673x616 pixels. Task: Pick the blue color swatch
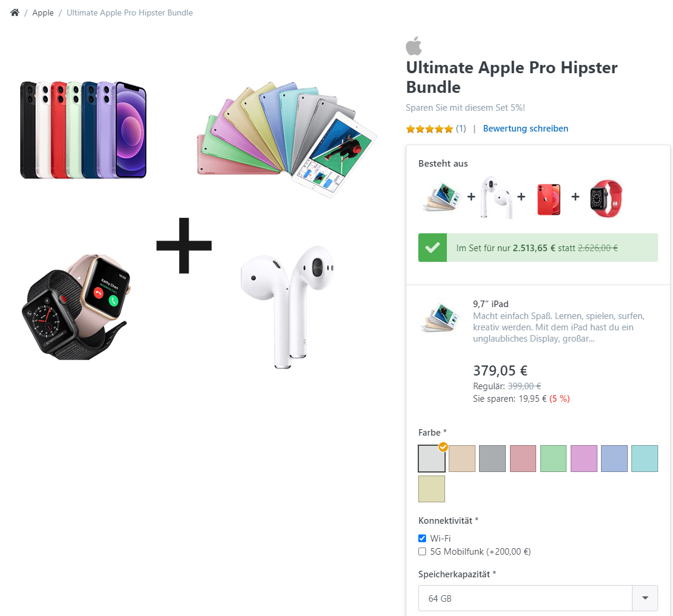click(614, 458)
